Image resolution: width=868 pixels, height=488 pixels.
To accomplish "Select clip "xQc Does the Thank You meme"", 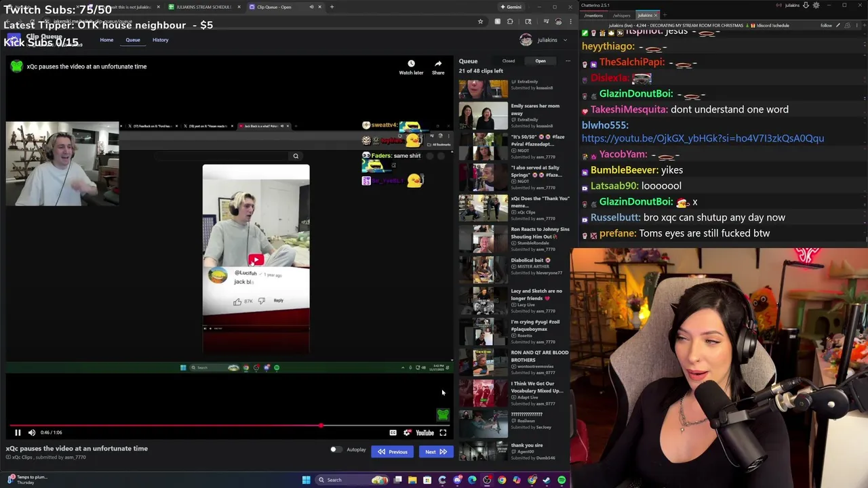I will [x=514, y=208].
